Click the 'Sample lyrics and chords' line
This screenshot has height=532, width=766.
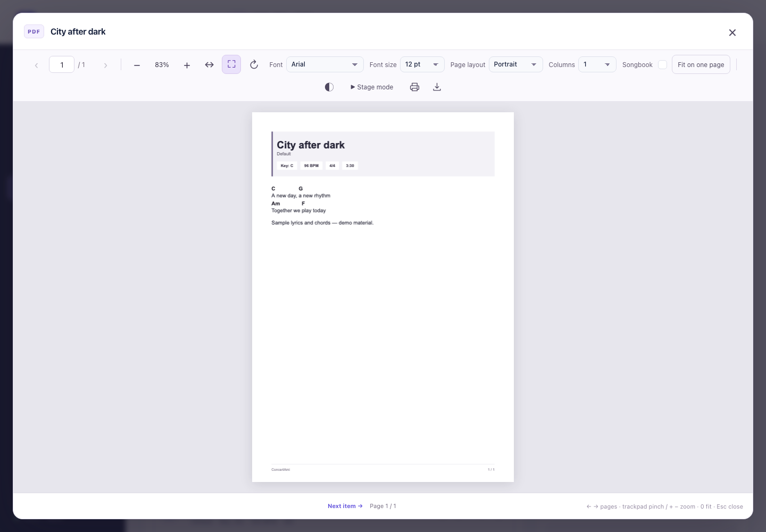coord(322,223)
